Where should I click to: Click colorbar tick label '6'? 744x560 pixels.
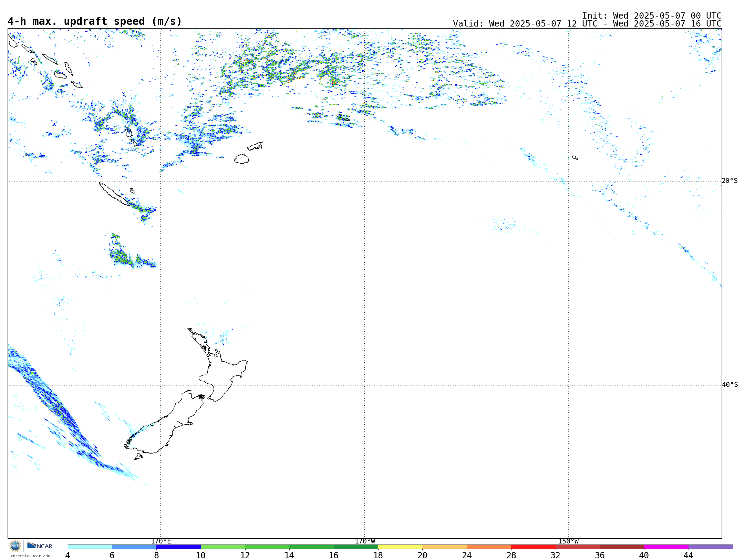[x=112, y=556]
